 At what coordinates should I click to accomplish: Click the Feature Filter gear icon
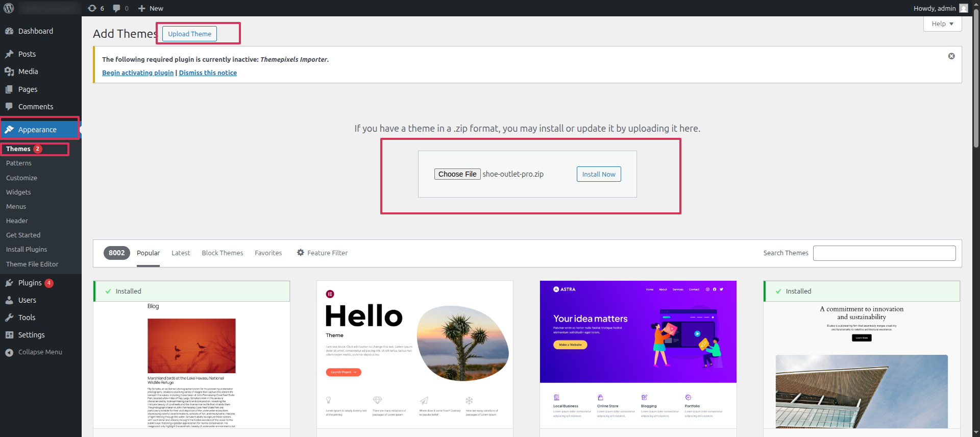pyautogui.click(x=301, y=253)
